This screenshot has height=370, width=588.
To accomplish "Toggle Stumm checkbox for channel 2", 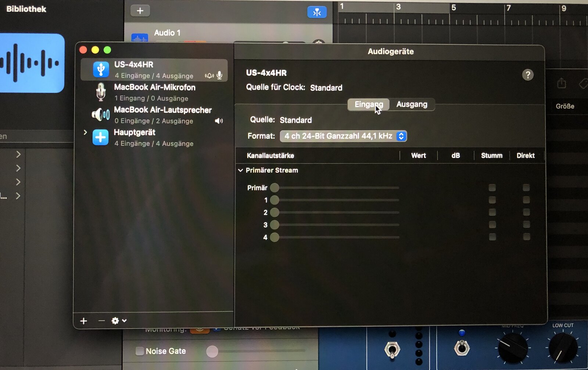I will [x=492, y=212].
